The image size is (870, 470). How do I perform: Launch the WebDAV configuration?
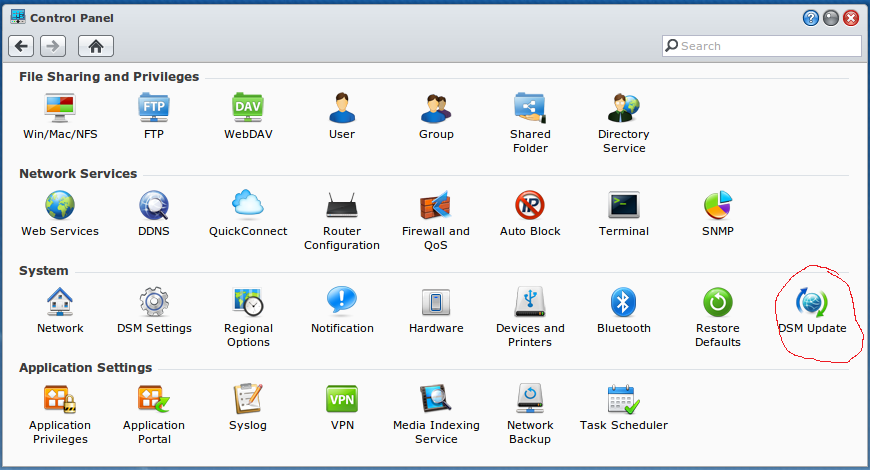tap(248, 107)
